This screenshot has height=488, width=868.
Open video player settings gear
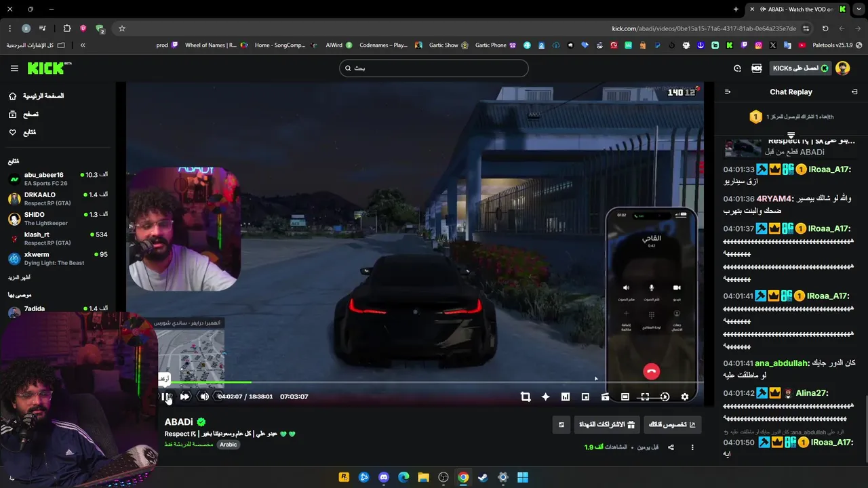685,396
